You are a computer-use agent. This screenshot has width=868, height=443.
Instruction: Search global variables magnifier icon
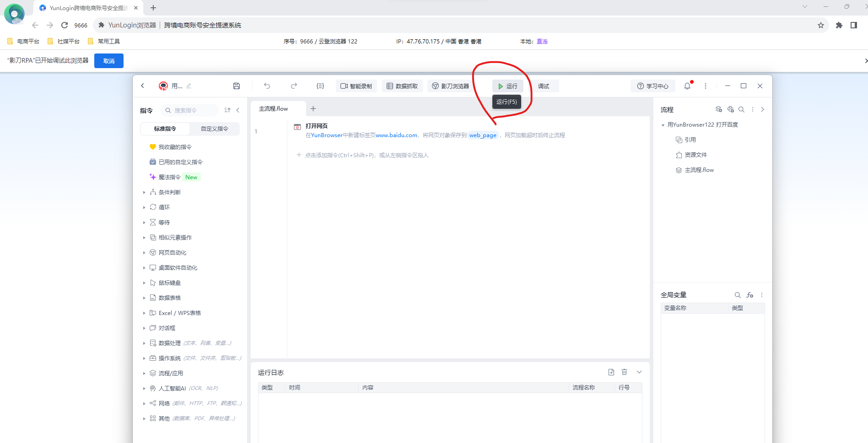(x=738, y=295)
